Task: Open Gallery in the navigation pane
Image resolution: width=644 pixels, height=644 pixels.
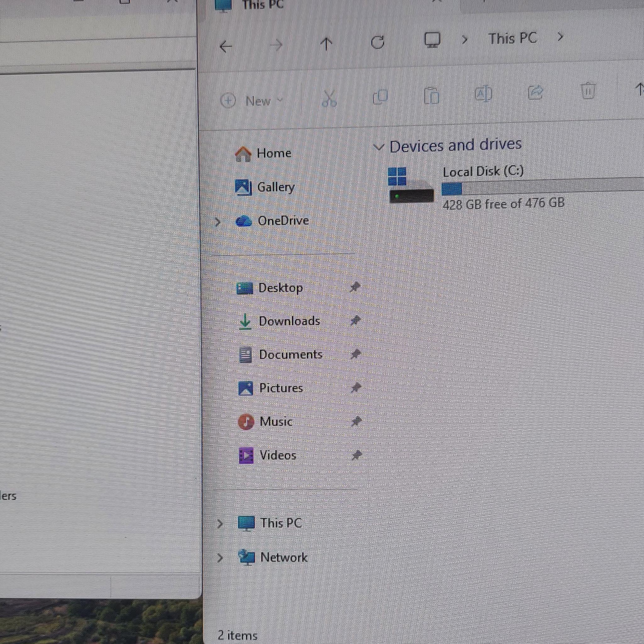Action: [x=265, y=187]
